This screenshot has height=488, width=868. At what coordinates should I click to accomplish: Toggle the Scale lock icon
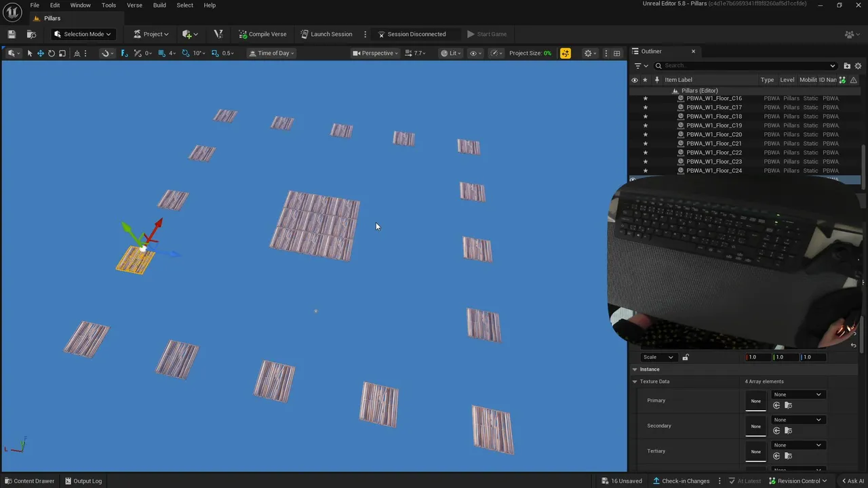(685, 357)
